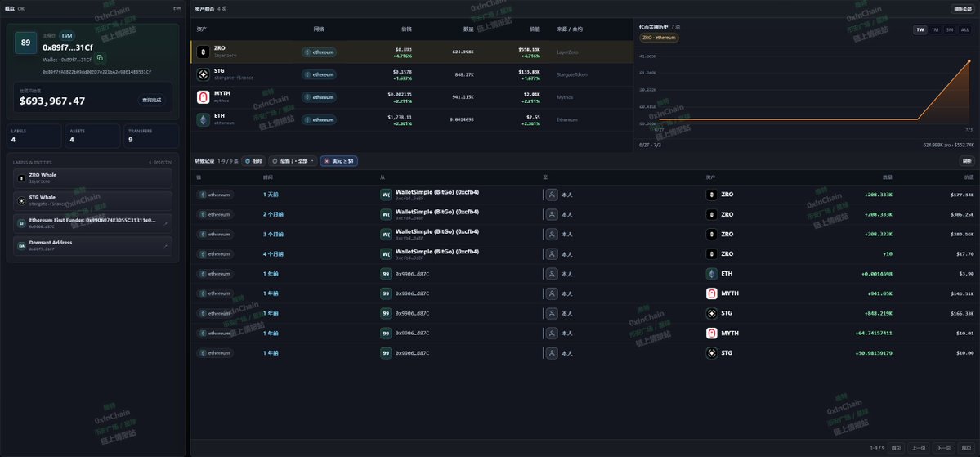980x457 pixels.
Task: Click the ZRO · ethereum chart chip
Action: click(659, 38)
